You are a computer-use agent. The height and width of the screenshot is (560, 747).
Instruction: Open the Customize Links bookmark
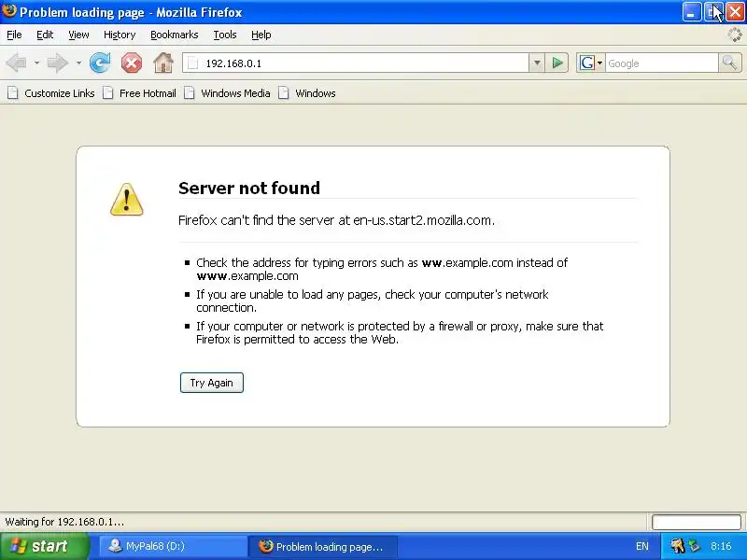[x=51, y=93]
